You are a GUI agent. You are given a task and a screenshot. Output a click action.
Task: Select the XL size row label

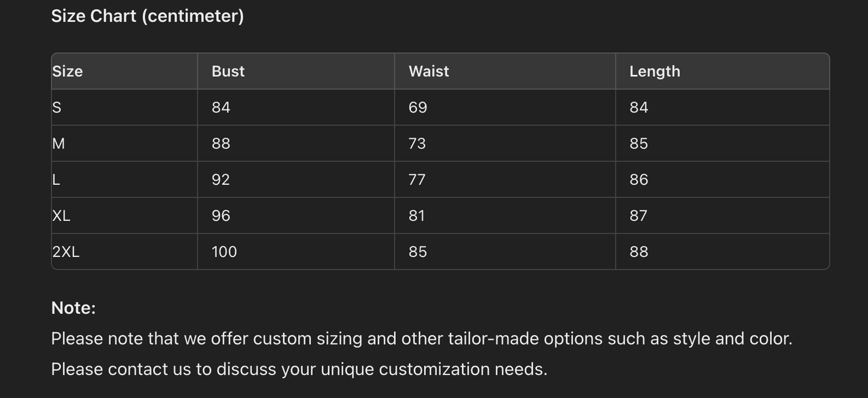(x=61, y=216)
